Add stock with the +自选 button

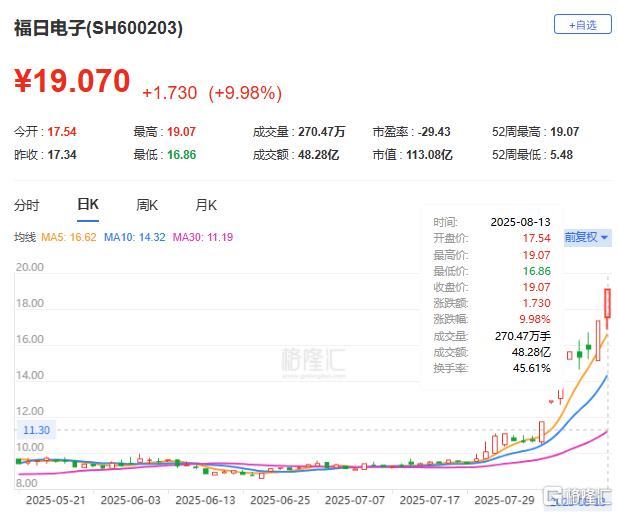click(x=583, y=25)
